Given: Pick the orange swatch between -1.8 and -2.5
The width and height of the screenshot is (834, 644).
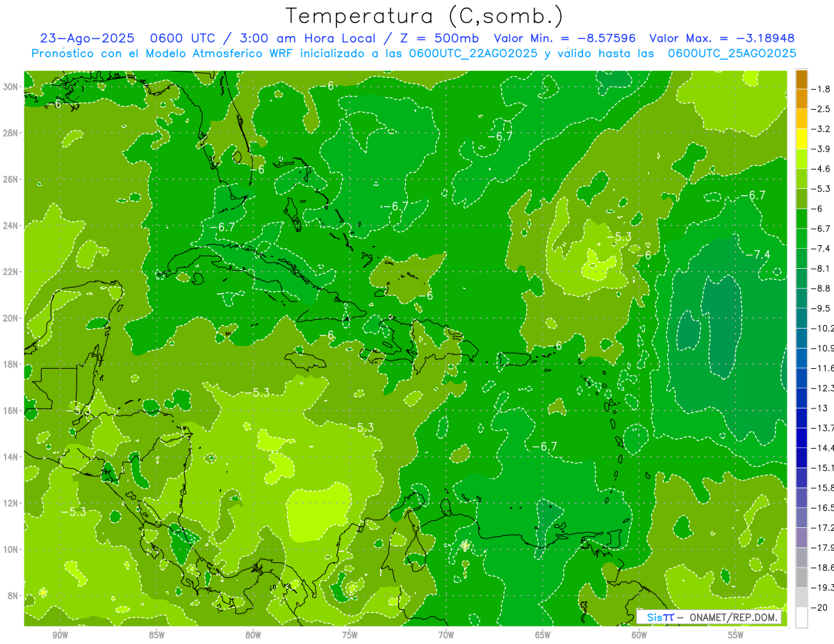Looking at the screenshot, I should pyautogui.click(x=801, y=99).
